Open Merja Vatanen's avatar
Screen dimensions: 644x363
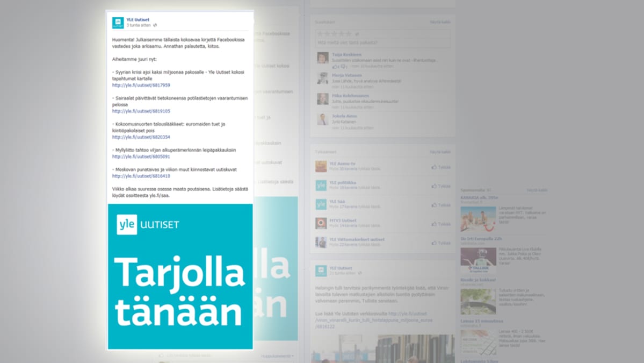coord(322,78)
